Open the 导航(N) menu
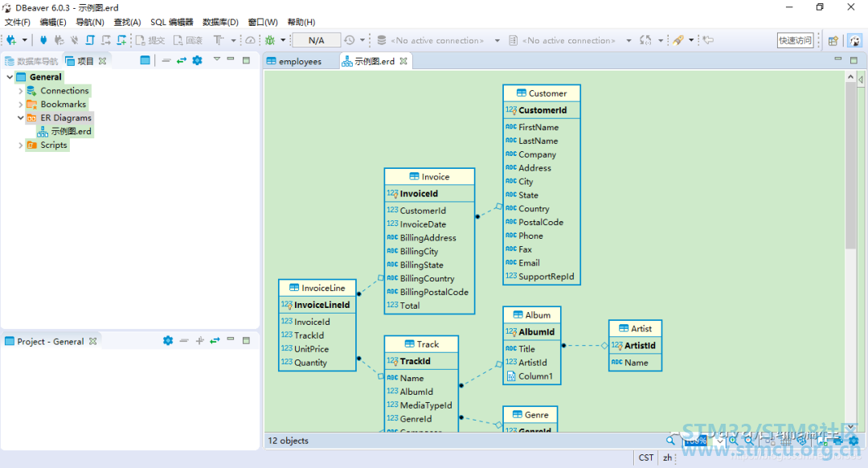Screen dimensions: 868x468 pyautogui.click(x=90, y=23)
